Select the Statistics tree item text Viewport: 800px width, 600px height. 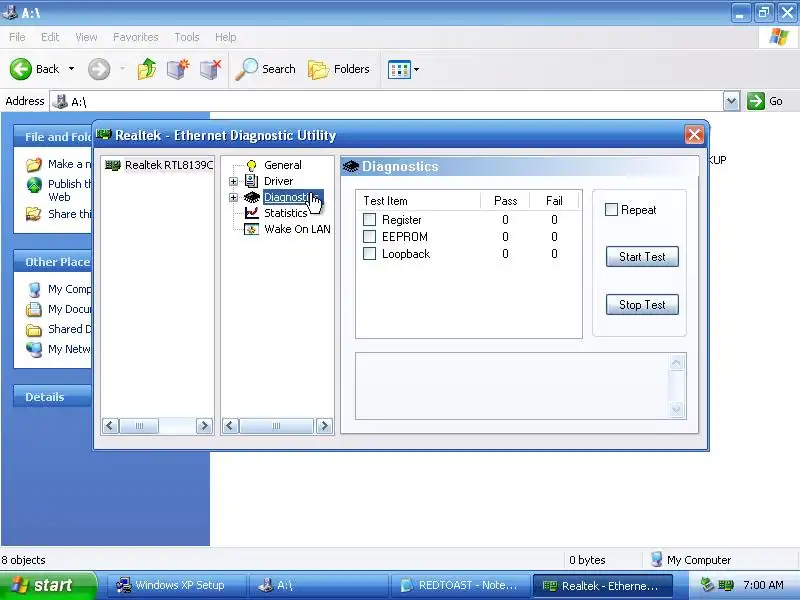[x=286, y=213]
